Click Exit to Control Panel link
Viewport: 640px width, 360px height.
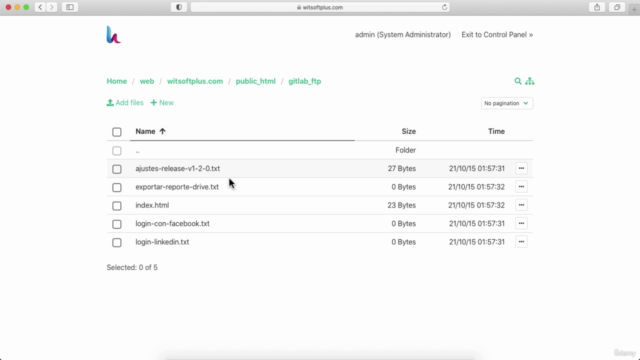(497, 35)
